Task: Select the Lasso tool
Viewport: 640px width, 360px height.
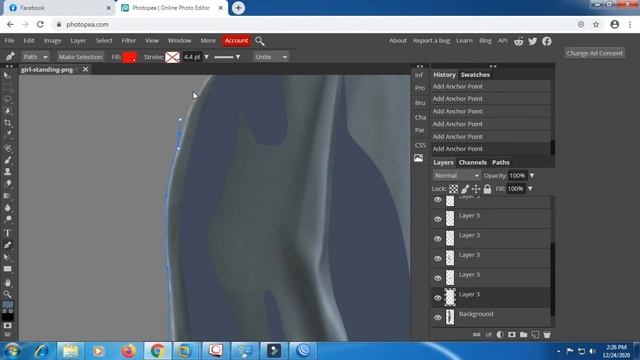Action: (7, 99)
